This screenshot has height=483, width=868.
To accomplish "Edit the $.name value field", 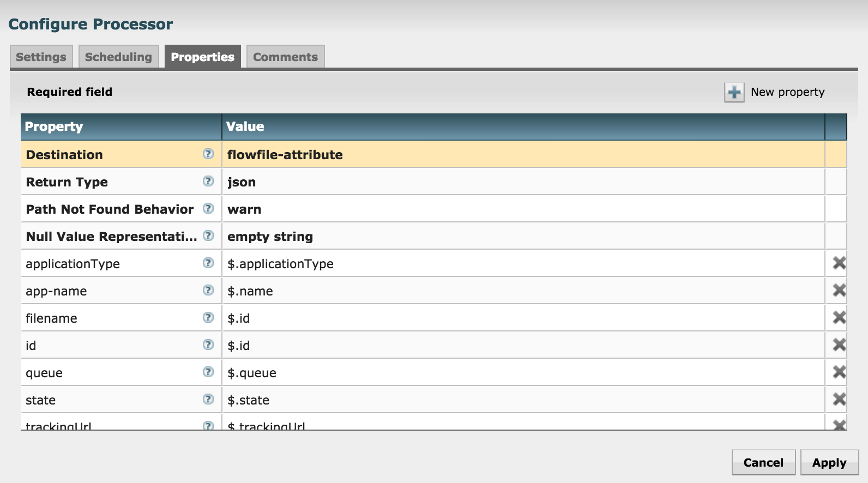I will coord(522,291).
